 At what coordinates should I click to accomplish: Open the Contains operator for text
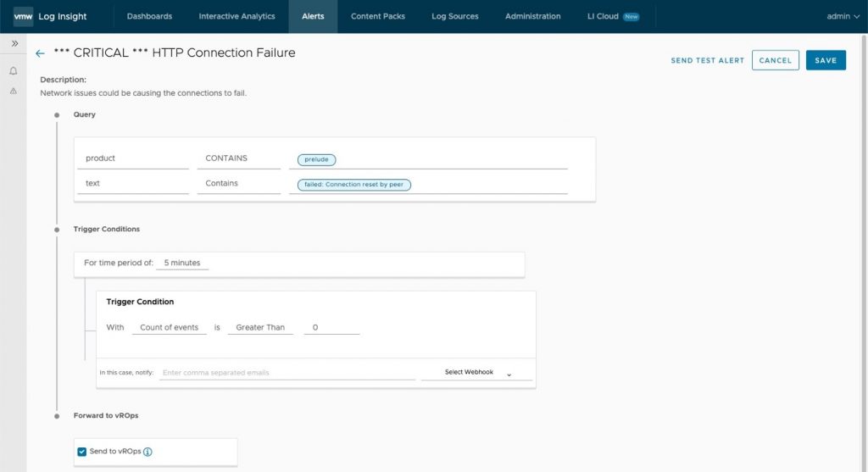pos(238,183)
